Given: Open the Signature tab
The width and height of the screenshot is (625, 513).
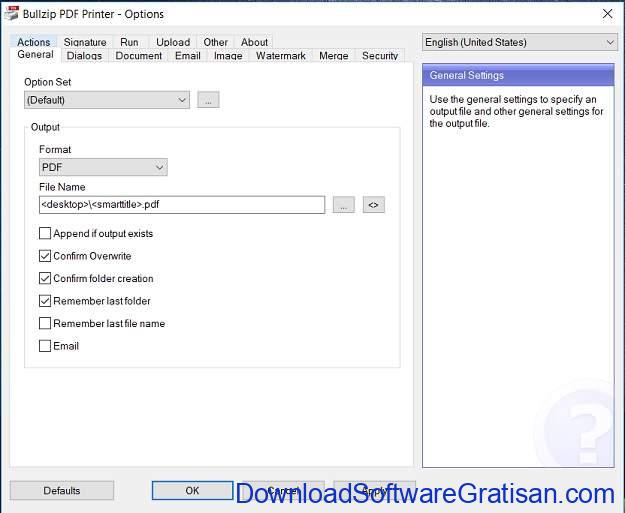Looking at the screenshot, I should click(85, 42).
